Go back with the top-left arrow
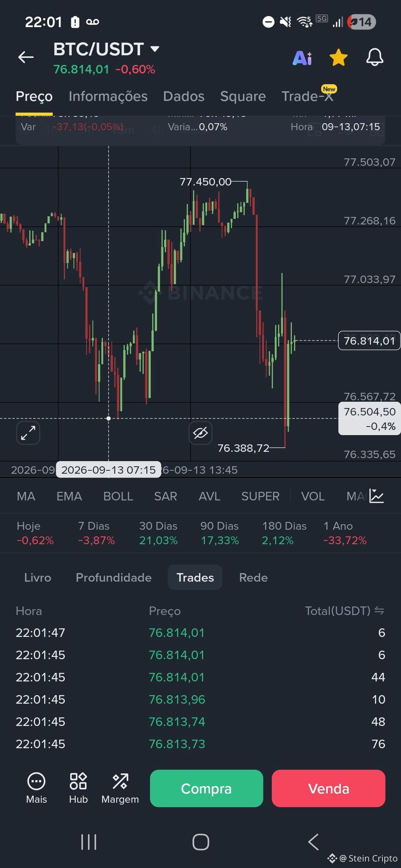The height and width of the screenshot is (868, 401). tap(26, 57)
